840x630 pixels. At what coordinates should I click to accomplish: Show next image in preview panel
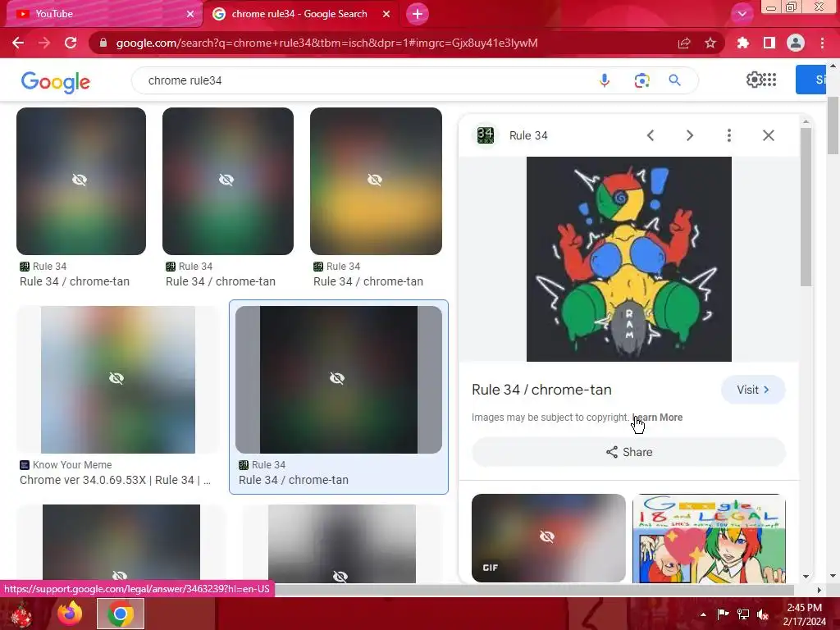click(689, 135)
